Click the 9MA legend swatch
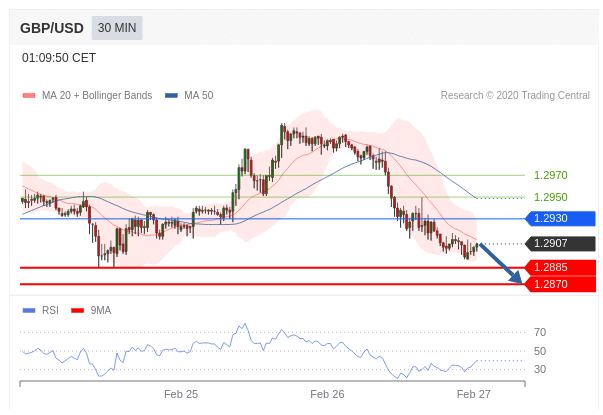The image size is (603, 415). pos(78,310)
